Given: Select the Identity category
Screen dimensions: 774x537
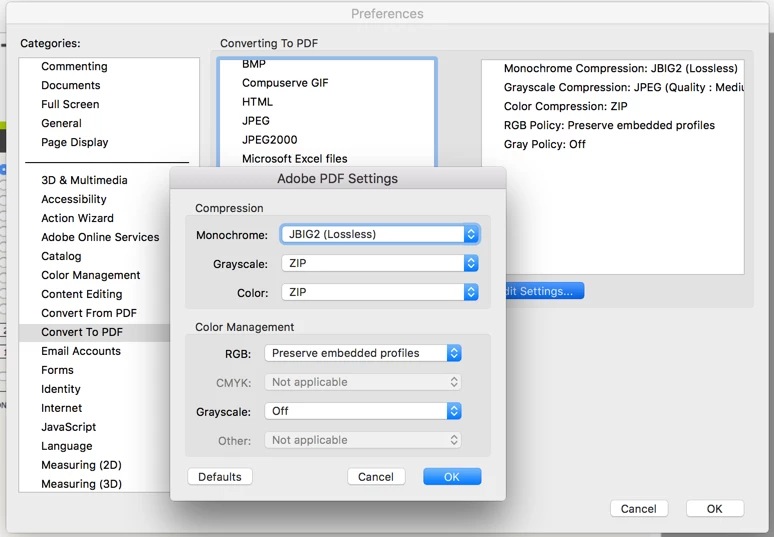Looking at the screenshot, I should [x=61, y=389].
